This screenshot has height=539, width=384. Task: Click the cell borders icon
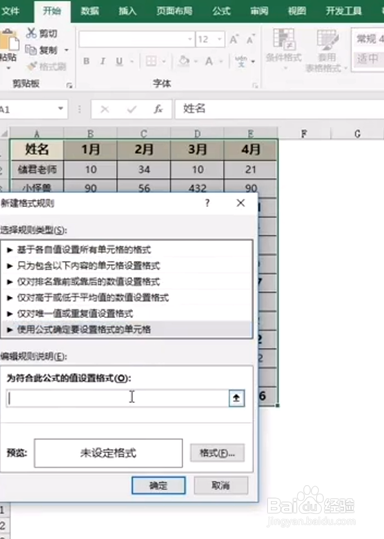pyautogui.click(x=151, y=61)
